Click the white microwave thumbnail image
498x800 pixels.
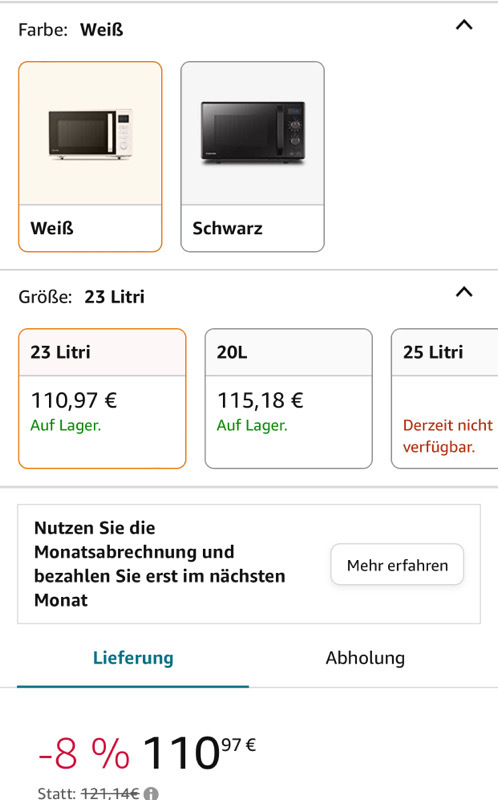90,134
